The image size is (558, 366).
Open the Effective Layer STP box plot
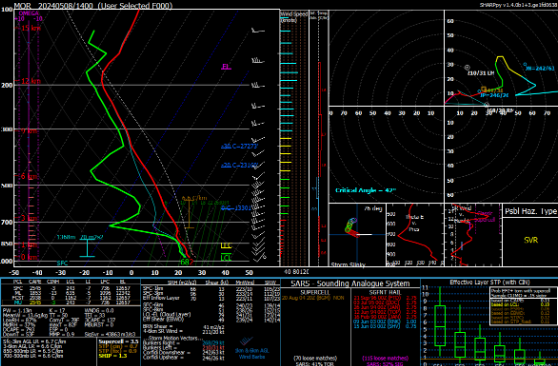490,323
